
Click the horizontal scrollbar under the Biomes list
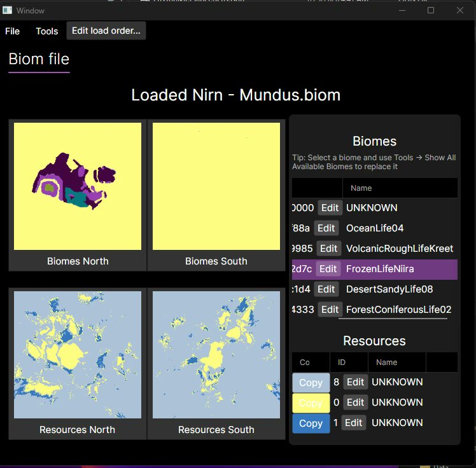point(393,319)
